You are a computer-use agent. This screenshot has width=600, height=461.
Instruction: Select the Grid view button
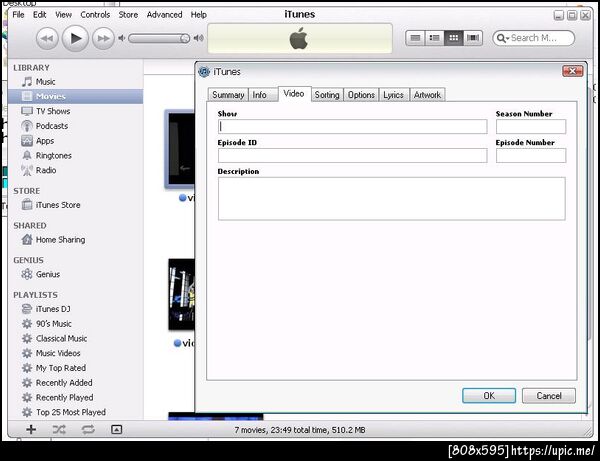coord(453,38)
